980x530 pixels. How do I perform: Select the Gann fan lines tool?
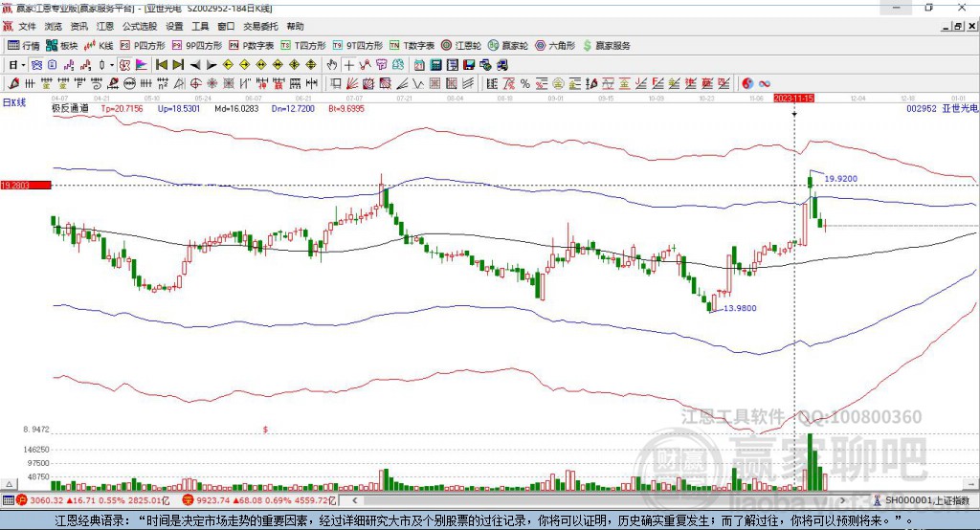tap(352, 84)
